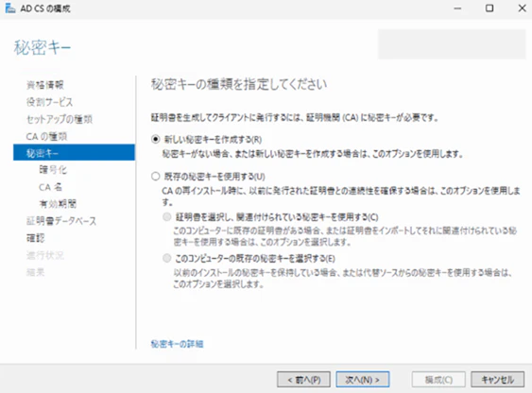
Task: Open セットアップの種類 step
Action: tap(60, 119)
